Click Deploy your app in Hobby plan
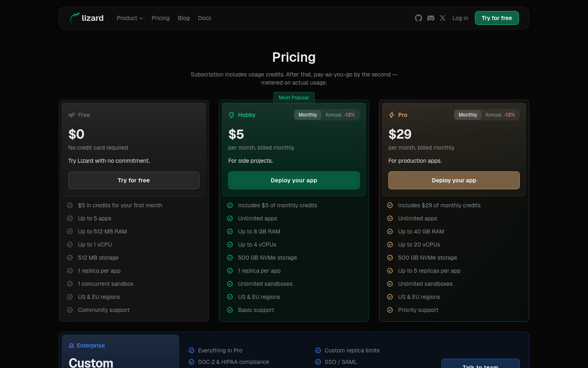The width and height of the screenshot is (588, 368). pos(294,180)
